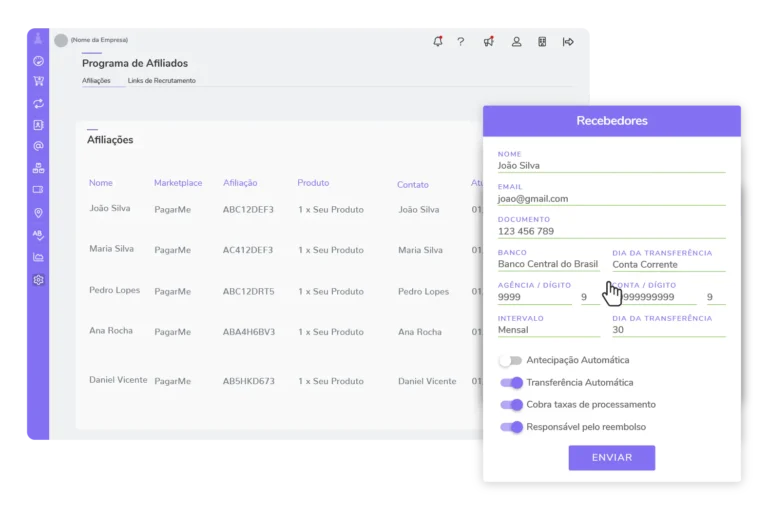Click the Programa de Afiliados heading
The image size is (768, 510).
(x=135, y=63)
